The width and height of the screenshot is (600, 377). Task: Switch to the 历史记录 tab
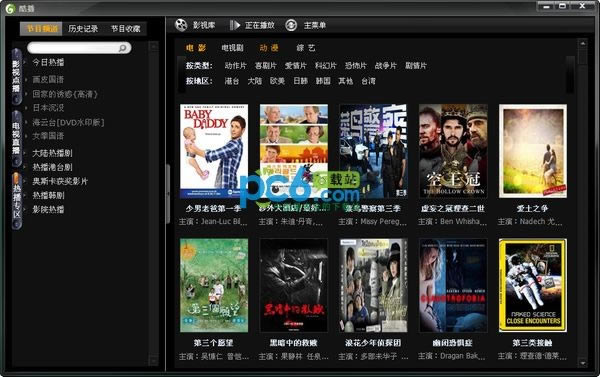[83, 29]
